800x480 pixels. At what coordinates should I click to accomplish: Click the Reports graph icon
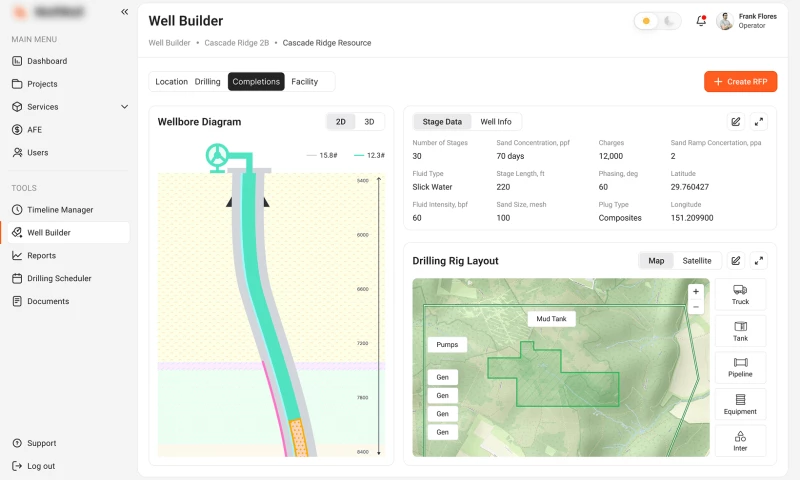[17, 256]
